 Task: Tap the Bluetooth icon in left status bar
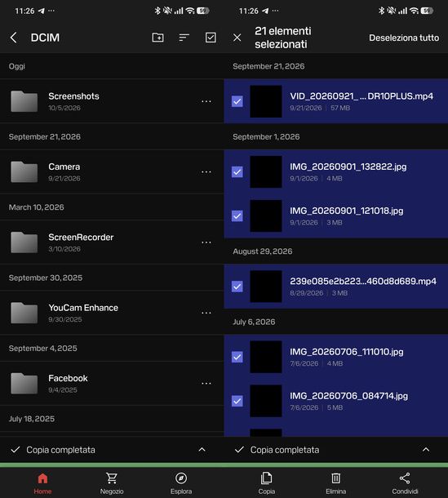pos(157,11)
